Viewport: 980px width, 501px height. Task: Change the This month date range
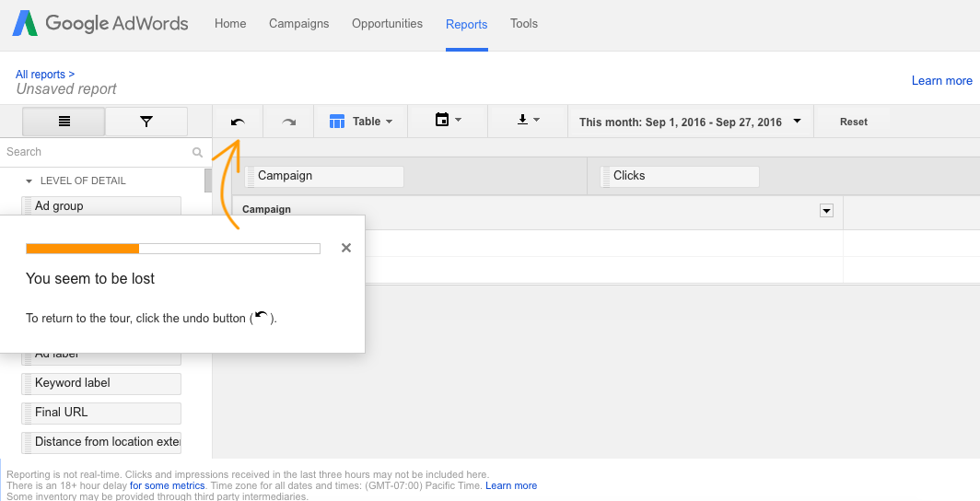click(x=690, y=122)
